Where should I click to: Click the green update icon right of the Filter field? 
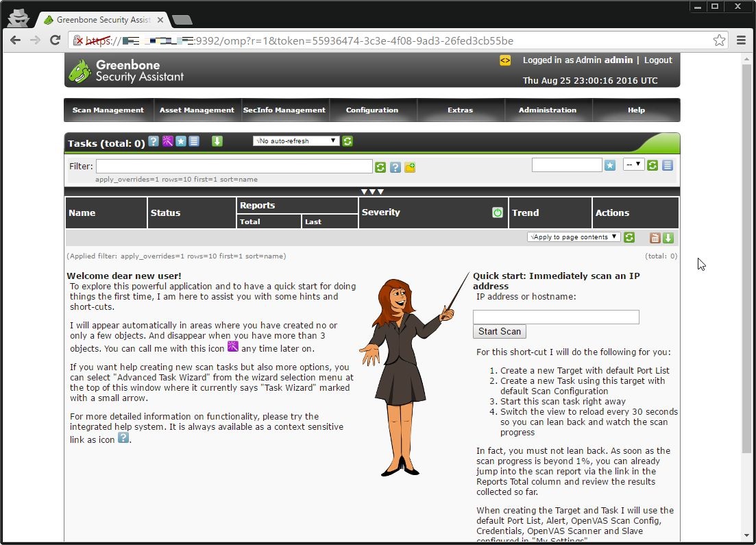point(380,167)
